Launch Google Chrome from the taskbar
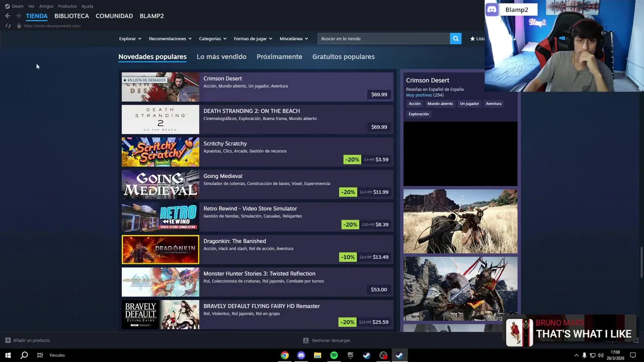Screen dimensions: 644x362 (285, 355)
